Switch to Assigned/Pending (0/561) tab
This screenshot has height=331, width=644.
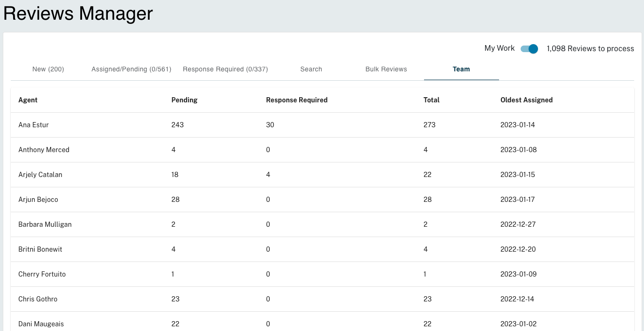click(x=131, y=69)
